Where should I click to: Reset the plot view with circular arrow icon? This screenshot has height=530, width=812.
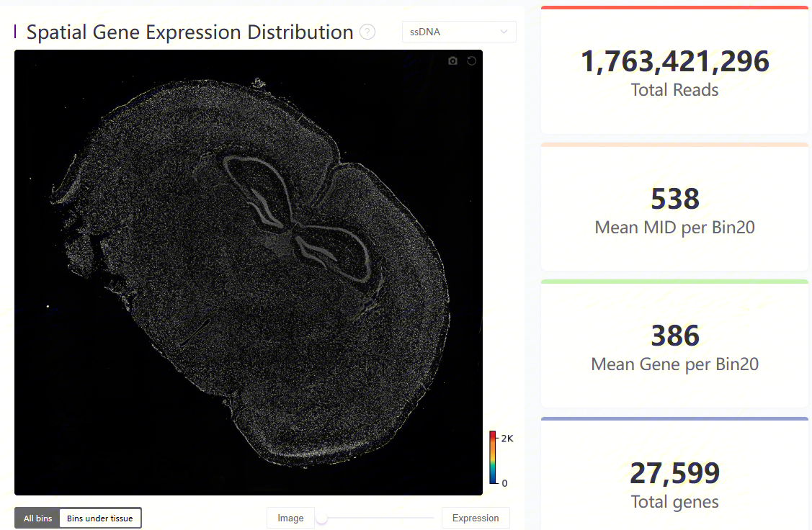click(471, 61)
